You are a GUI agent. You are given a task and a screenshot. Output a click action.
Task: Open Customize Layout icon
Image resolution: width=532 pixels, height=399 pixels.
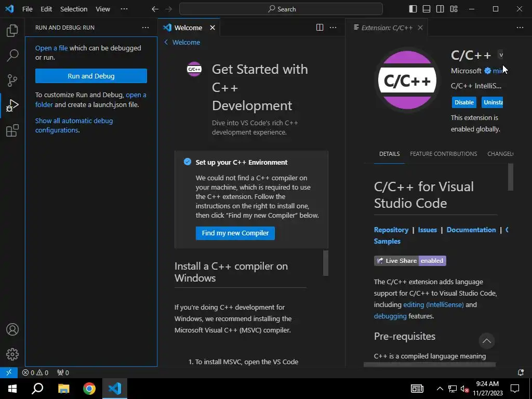[x=454, y=9]
